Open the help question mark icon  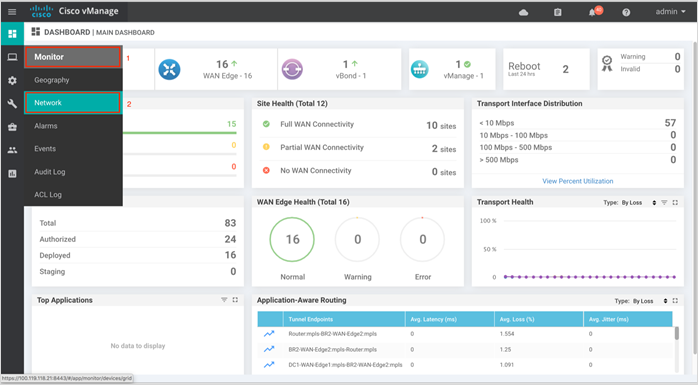pyautogui.click(x=626, y=12)
